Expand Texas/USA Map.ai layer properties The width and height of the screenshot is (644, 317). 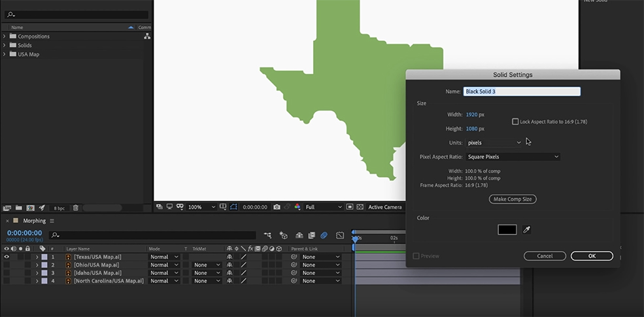point(37,257)
